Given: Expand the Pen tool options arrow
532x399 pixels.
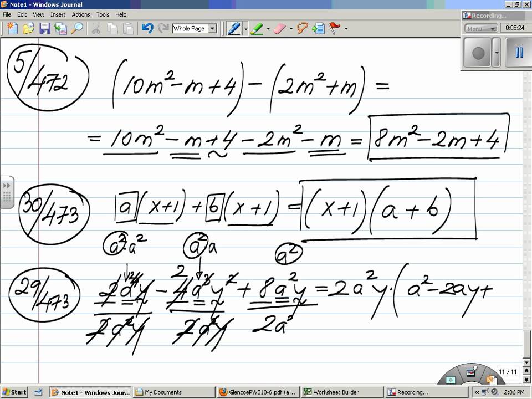Looking at the screenshot, I should [x=245, y=29].
